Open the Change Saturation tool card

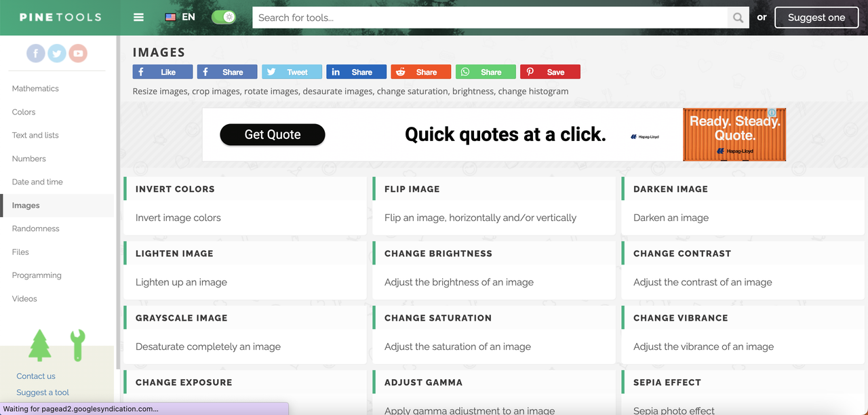tap(494, 335)
